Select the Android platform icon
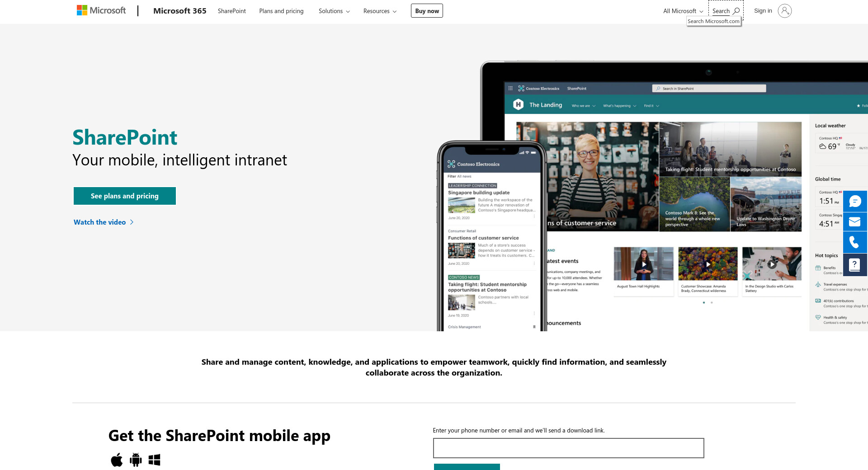 point(136,460)
